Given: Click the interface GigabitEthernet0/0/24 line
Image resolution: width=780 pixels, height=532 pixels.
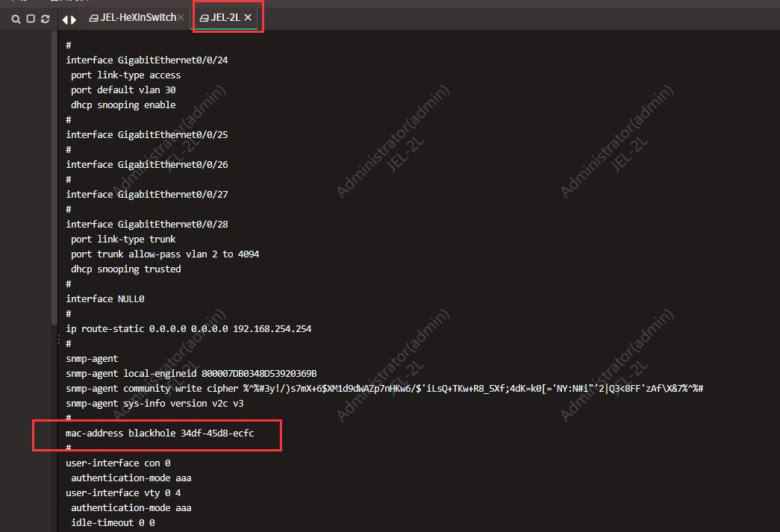Looking at the screenshot, I should click(146, 60).
